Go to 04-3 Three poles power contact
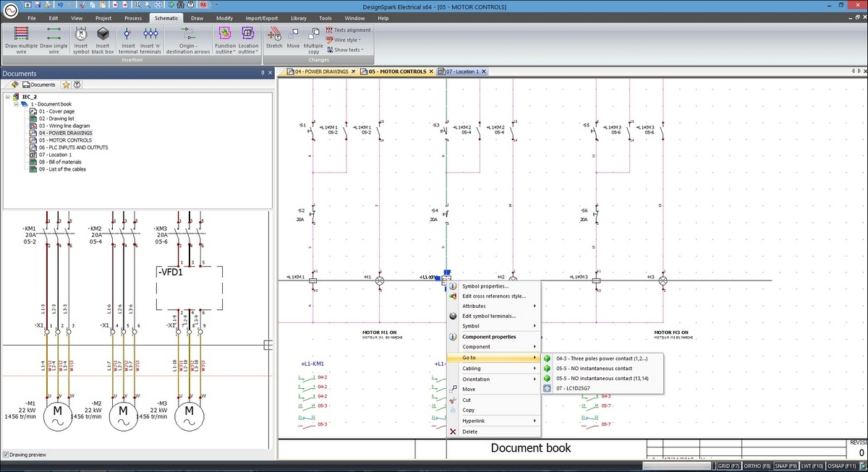The width and height of the screenshot is (868, 472). coord(602,358)
